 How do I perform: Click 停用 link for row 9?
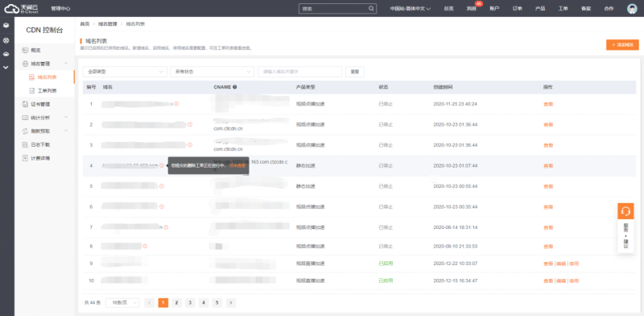click(x=574, y=264)
